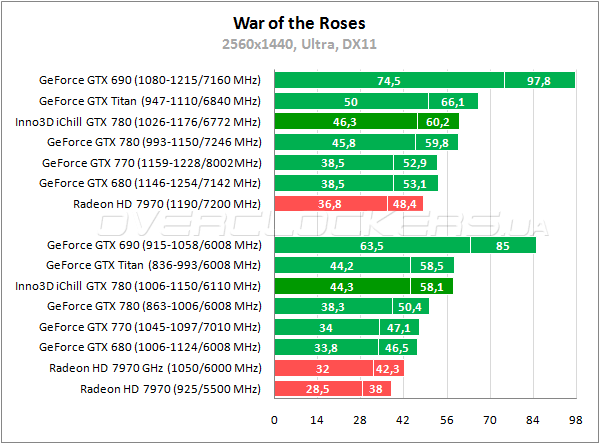
Task: Click the 74,5 value on the top bar
Action: pos(389,80)
